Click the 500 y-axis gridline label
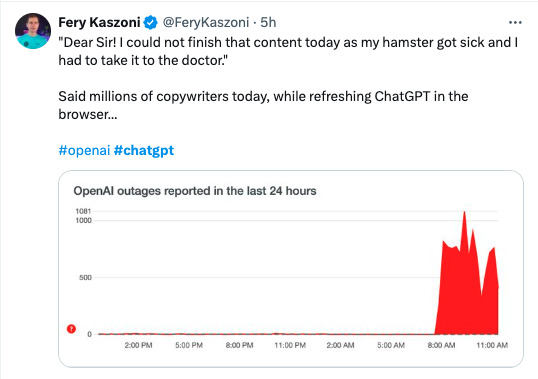The height and width of the screenshot is (379, 538). pyautogui.click(x=85, y=277)
